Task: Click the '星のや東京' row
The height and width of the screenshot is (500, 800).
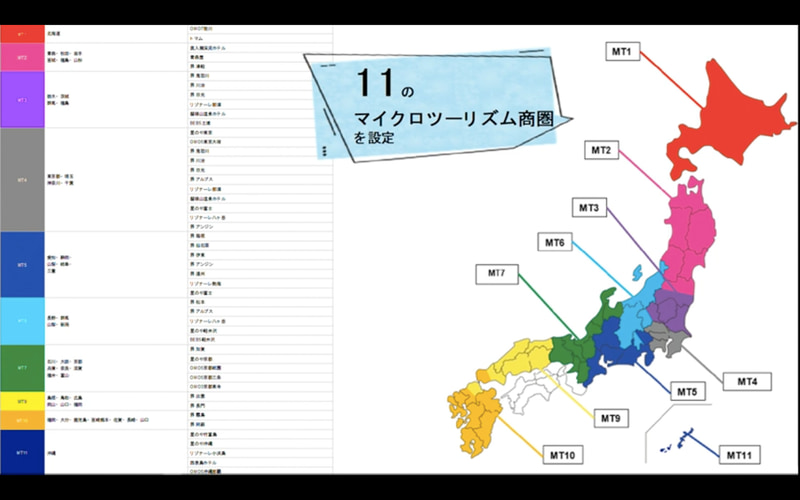Action: [260, 133]
